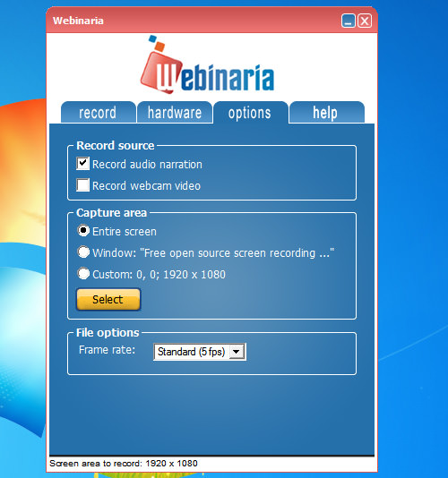The height and width of the screenshot is (478, 448).
Task: Switch to the record tab
Action: click(x=99, y=113)
